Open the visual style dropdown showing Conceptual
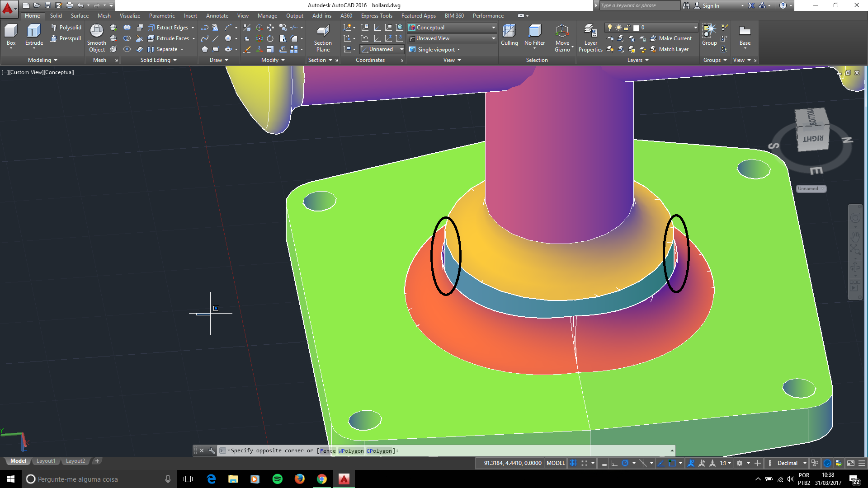The height and width of the screenshot is (488, 868). pos(492,27)
